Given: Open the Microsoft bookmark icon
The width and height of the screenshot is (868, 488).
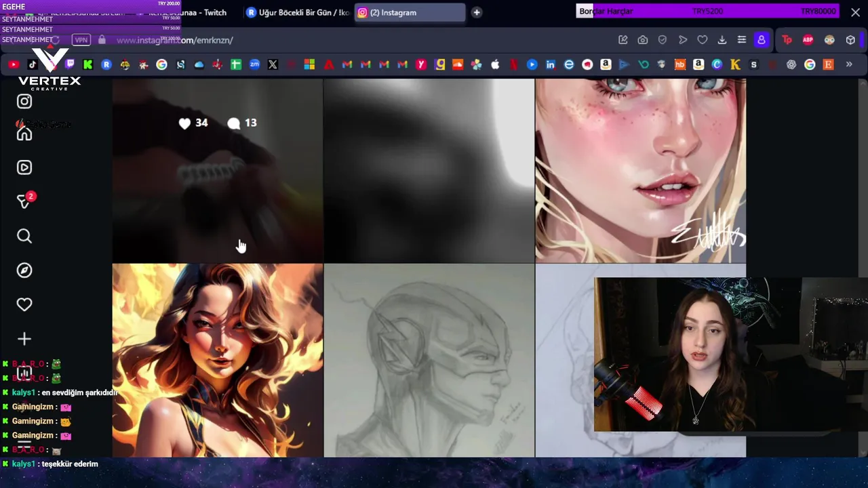Looking at the screenshot, I should pyautogui.click(x=309, y=64).
